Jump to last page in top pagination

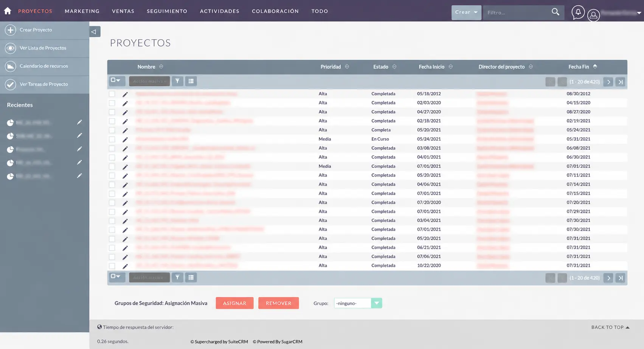click(x=620, y=82)
